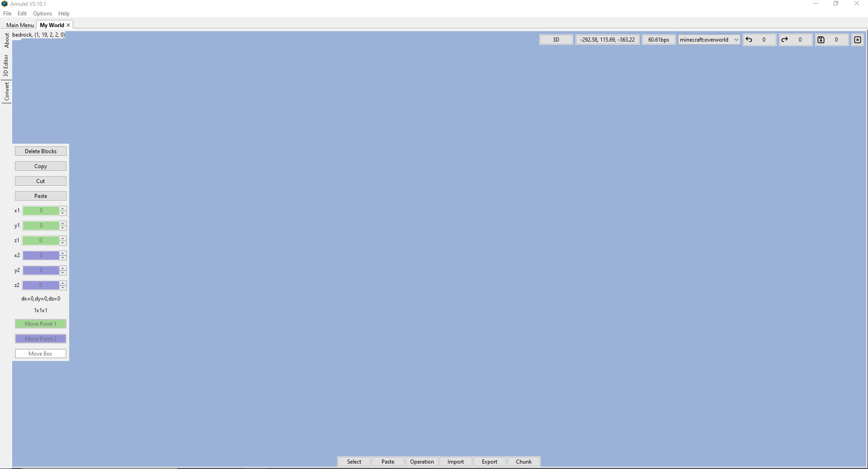The image size is (868, 469).
Task: Click the Amulet application icon in the title bar
Action: pyautogui.click(x=5, y=4)
